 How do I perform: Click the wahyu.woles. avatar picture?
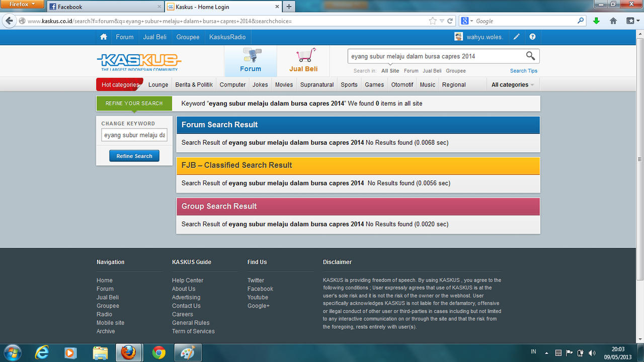tap(458, 37)
